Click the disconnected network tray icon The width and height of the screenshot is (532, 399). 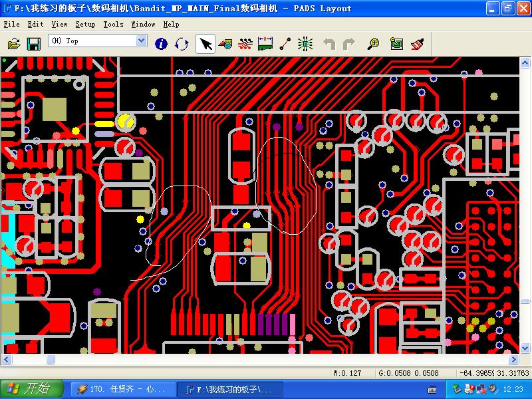point(481,389)
